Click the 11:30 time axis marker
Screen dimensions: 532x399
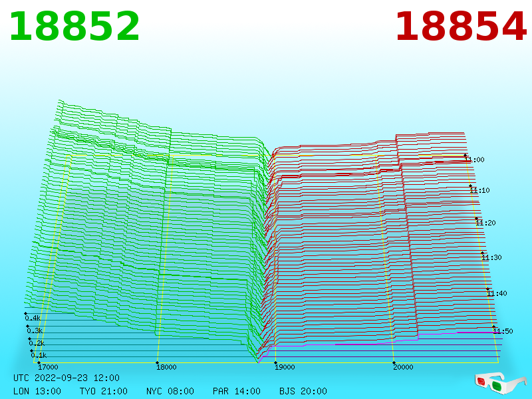click(x=491, y=257)
